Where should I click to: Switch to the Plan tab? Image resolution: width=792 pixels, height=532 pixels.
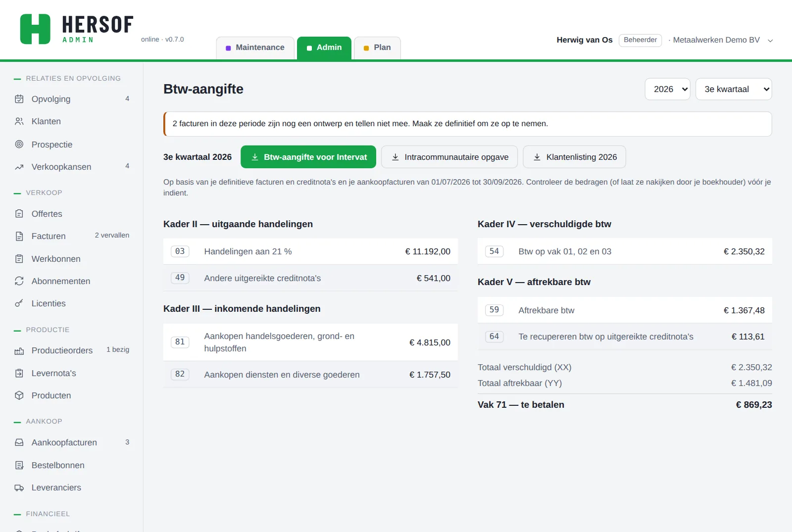[x=378, y=48]
